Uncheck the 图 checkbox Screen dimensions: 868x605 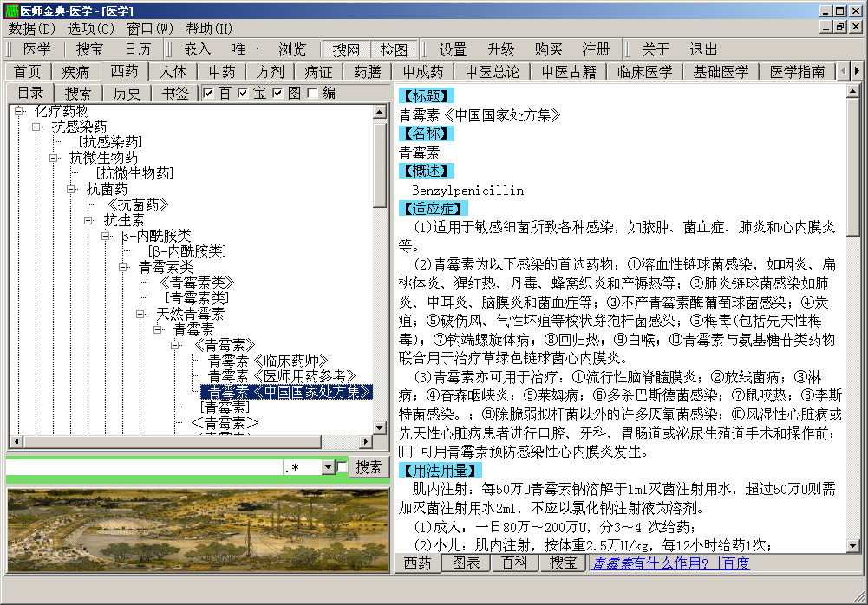[x=277, y=94]
